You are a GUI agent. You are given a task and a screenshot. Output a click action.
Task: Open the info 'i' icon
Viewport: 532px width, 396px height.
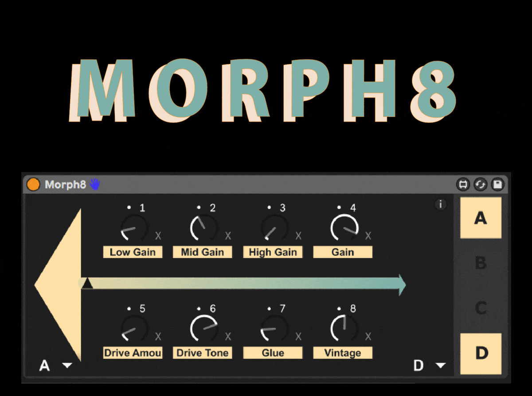tap(441, 204)
